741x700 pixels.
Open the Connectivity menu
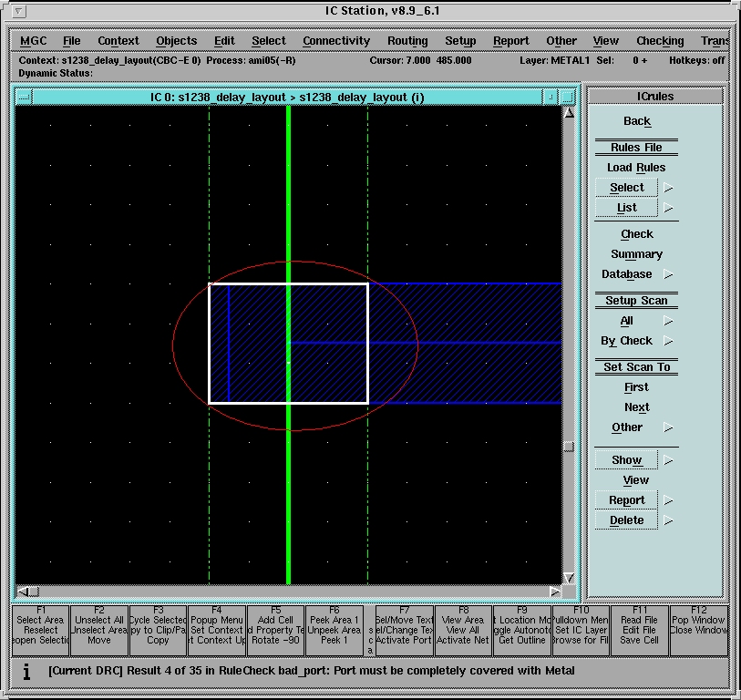coord(336,41)
